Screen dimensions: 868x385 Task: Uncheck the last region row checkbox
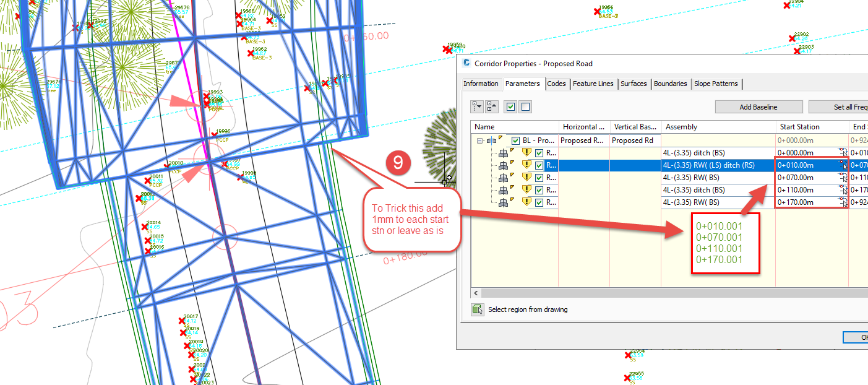coord(539,202)
